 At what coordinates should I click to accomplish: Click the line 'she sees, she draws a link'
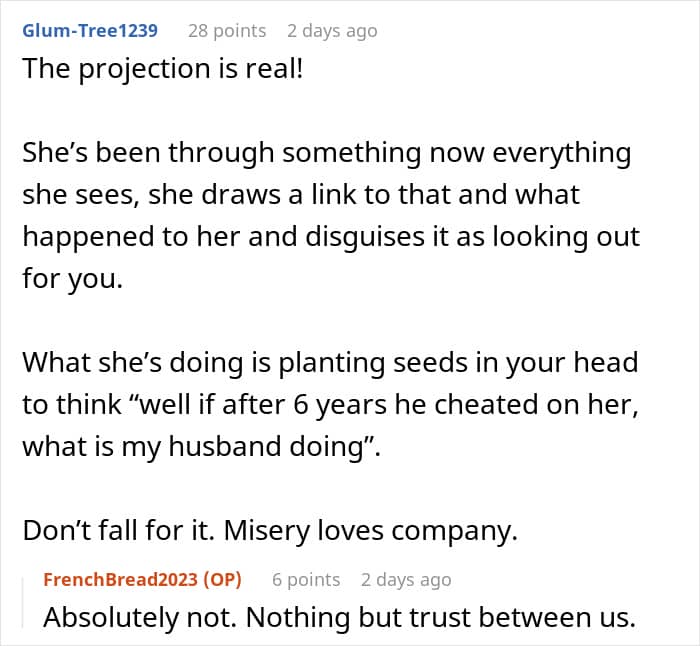tap(301, 195)
